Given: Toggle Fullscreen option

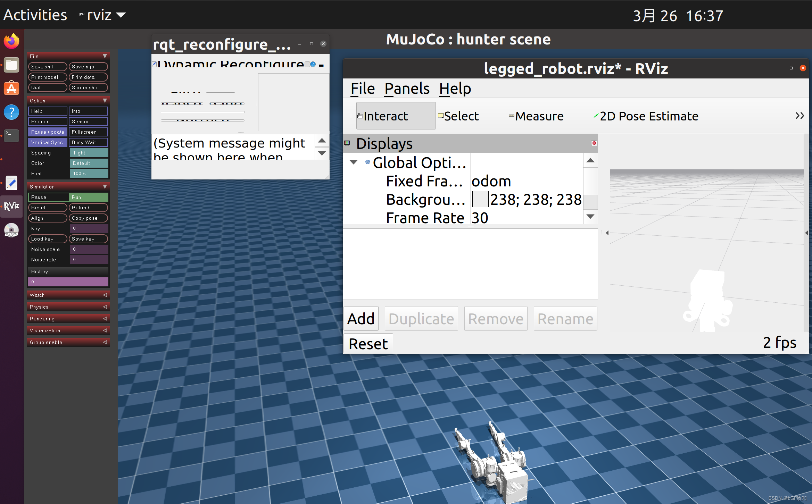Looking at the screenshot, I should coord(88,132).
